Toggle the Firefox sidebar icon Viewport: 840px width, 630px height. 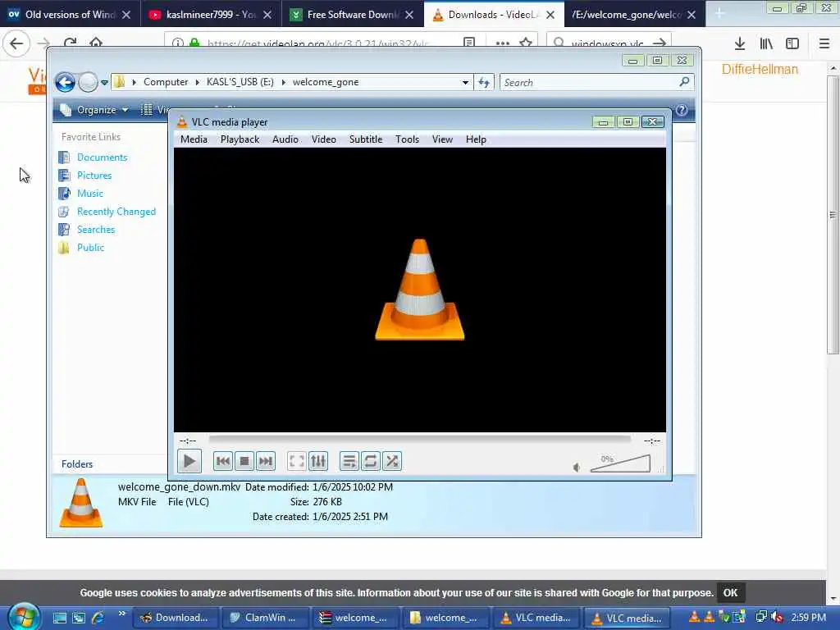792,43
